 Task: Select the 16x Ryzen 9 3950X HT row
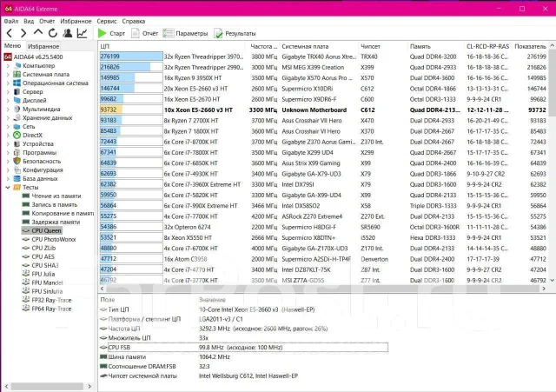tap(323, 78)
